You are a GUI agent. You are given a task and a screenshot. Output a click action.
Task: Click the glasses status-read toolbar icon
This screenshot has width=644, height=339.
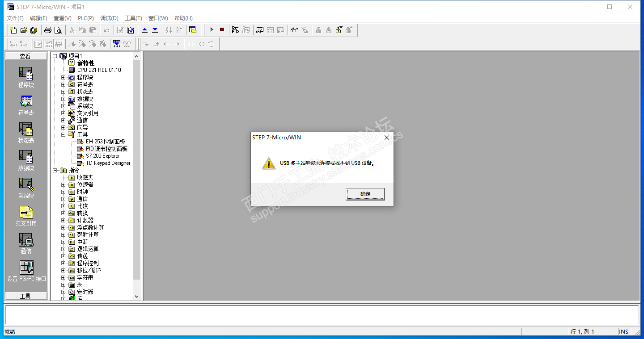point(294,30)
